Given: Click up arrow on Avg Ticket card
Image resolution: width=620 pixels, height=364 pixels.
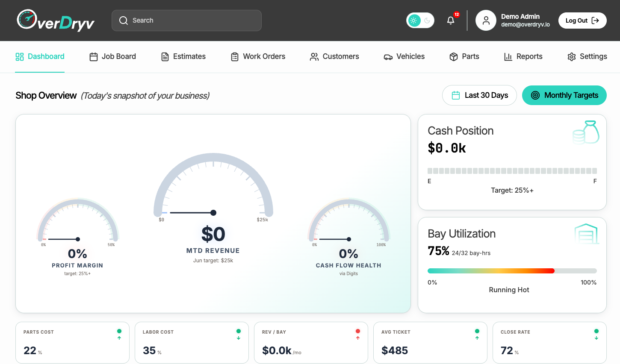Looking at the screenshot, I should pyautogui.click(x=477, y=338).
